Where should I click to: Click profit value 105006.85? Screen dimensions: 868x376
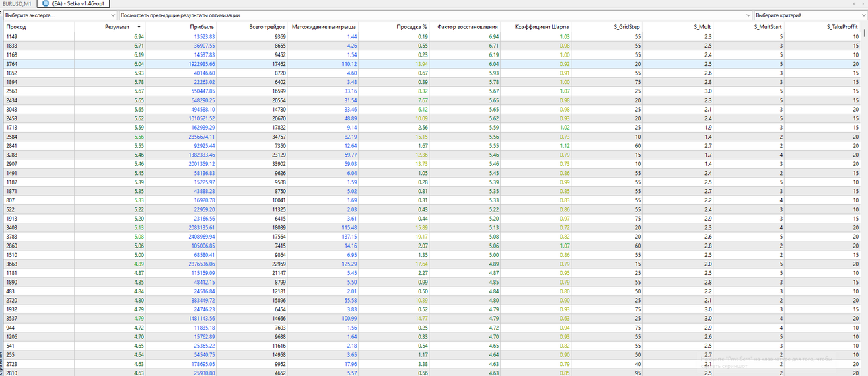[202, 246]
